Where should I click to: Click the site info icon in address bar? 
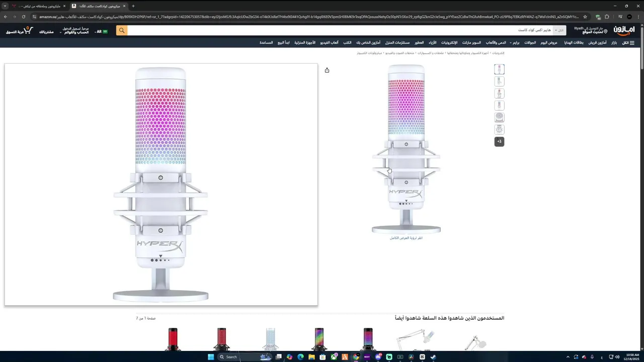(x=34, y=17)
